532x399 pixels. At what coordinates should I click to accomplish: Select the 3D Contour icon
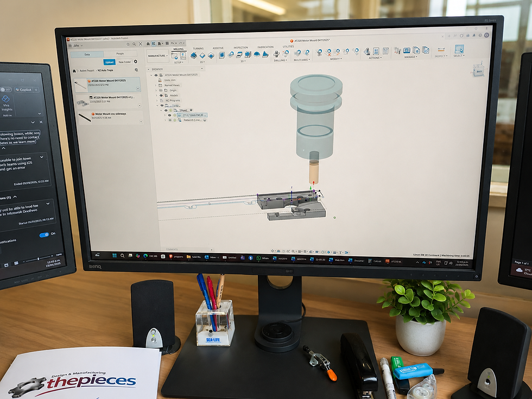point(248,54)
